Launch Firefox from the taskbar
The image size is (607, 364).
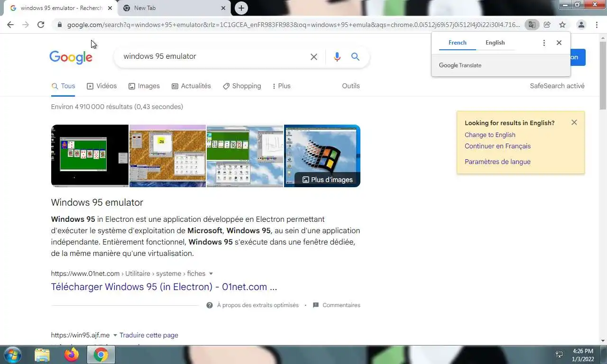coord(72,355)
